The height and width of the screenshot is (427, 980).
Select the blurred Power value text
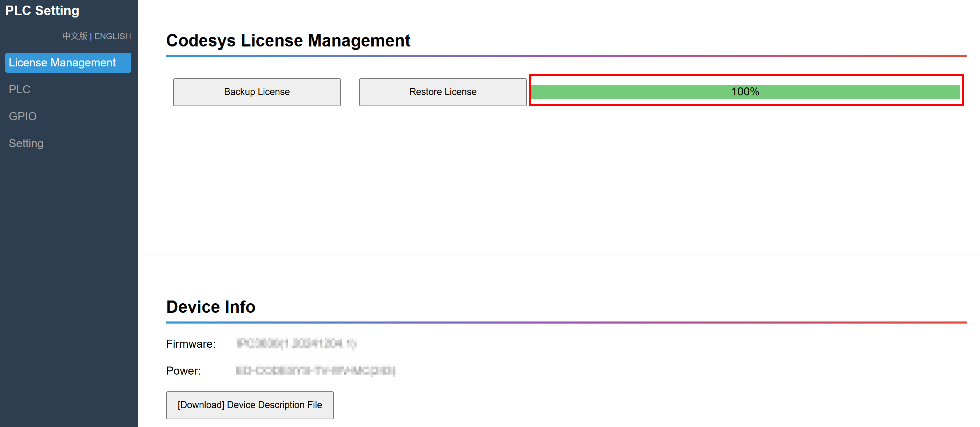pos(315,370)
